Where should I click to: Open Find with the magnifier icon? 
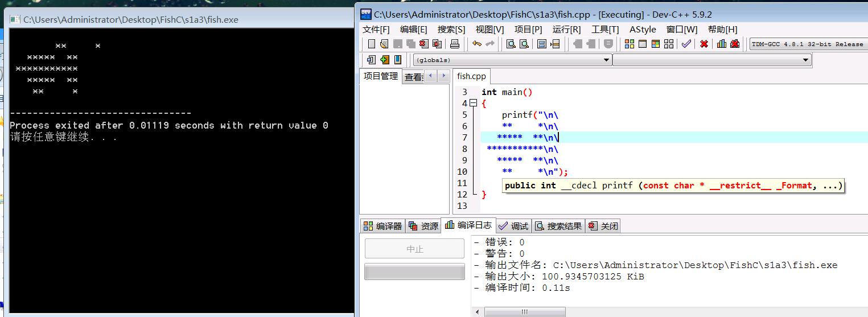[x=511, y=44]
